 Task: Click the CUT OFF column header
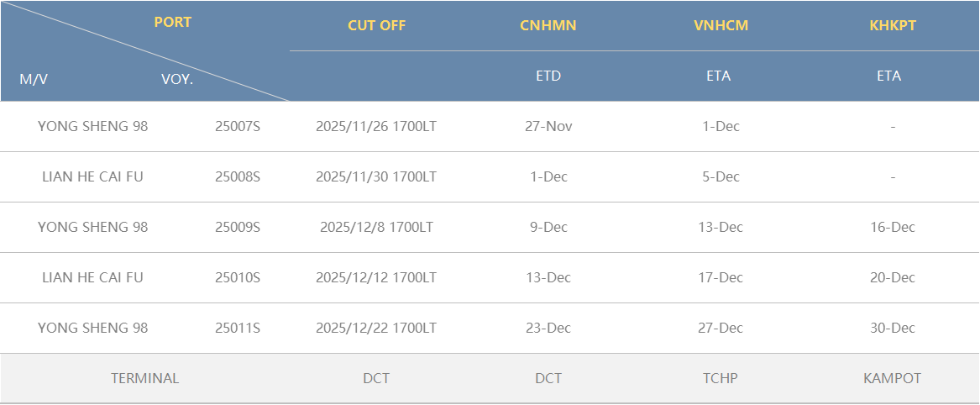tap(376, 25)
